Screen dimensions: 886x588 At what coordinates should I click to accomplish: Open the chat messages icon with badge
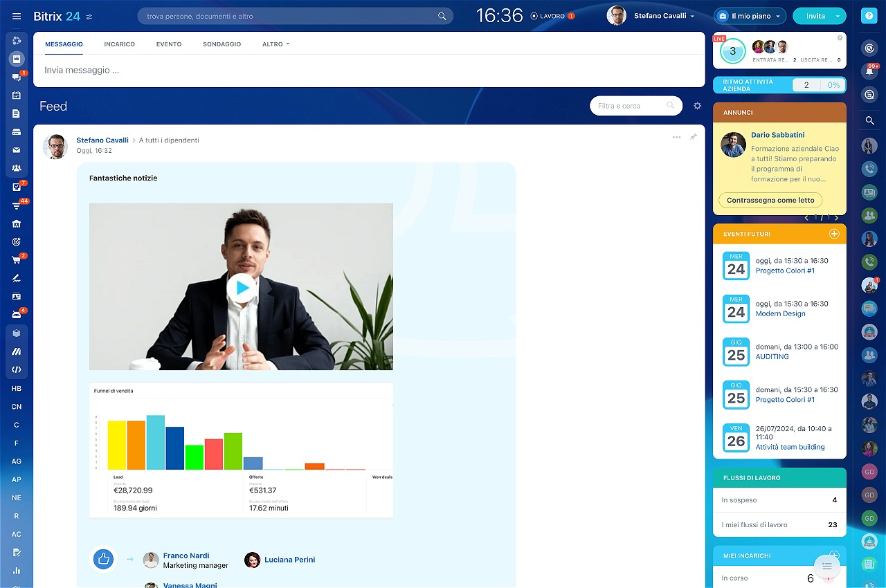[x=17, y=77]
